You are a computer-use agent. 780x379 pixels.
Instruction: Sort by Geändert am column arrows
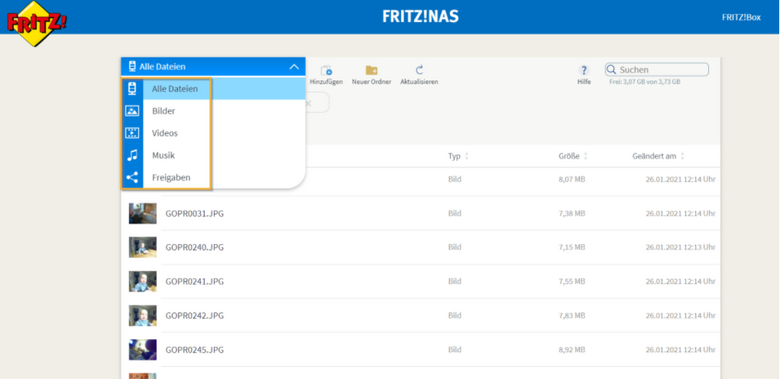pos(682,156)
